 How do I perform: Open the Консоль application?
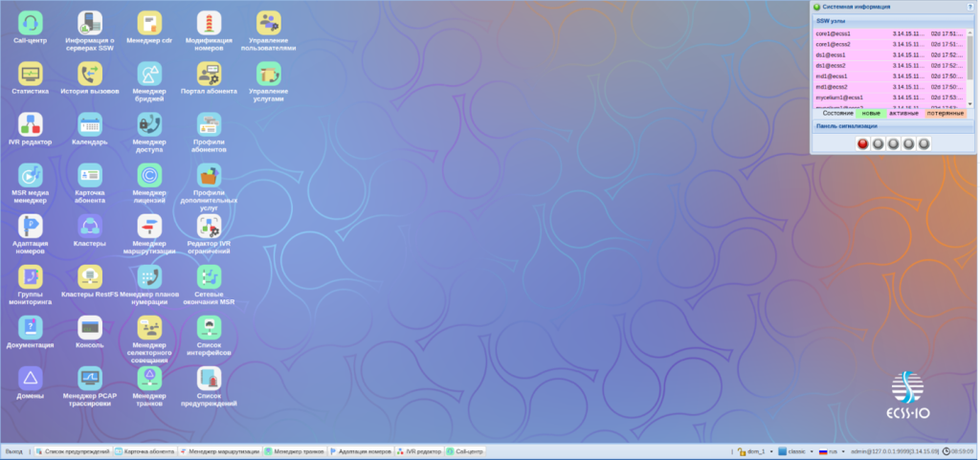pyautogui.click(x=90, y=328)
